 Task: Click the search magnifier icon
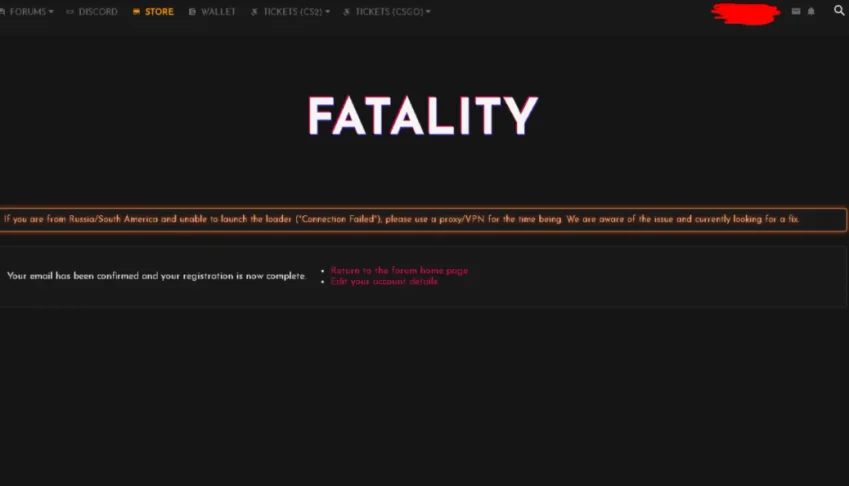click(x=839, y=11)
